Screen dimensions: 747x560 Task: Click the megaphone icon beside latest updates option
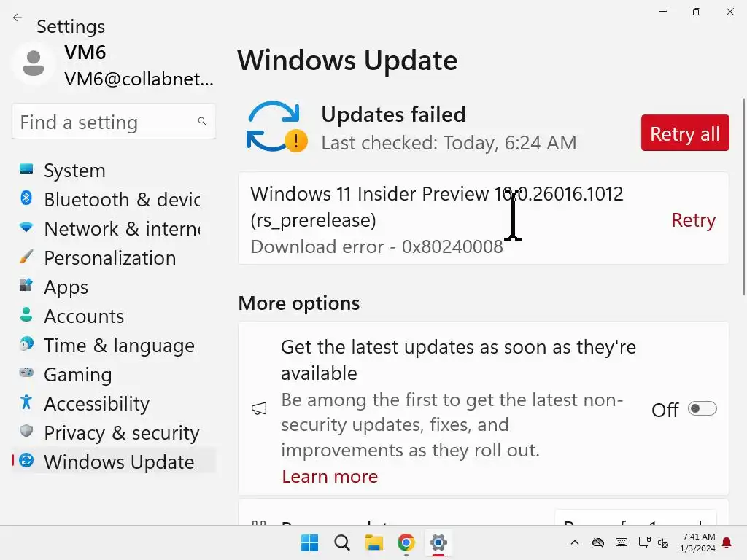(259, 408)
